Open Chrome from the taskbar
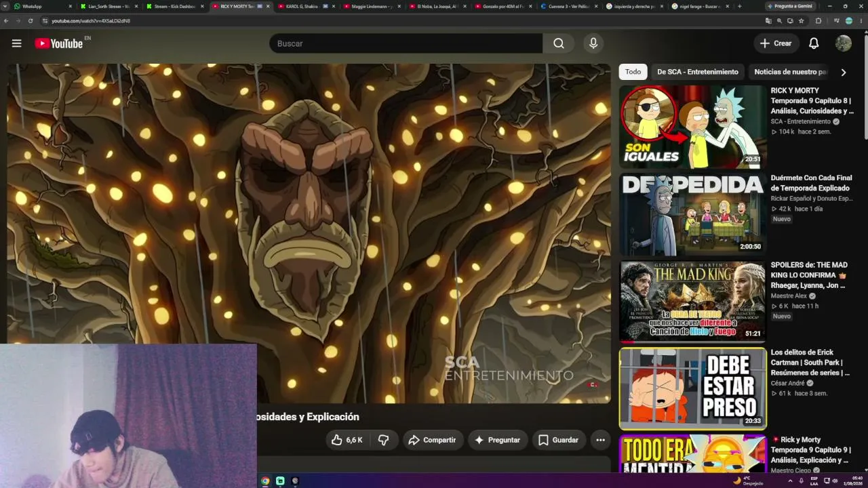868x488 pixels. (x=265, y=481)
